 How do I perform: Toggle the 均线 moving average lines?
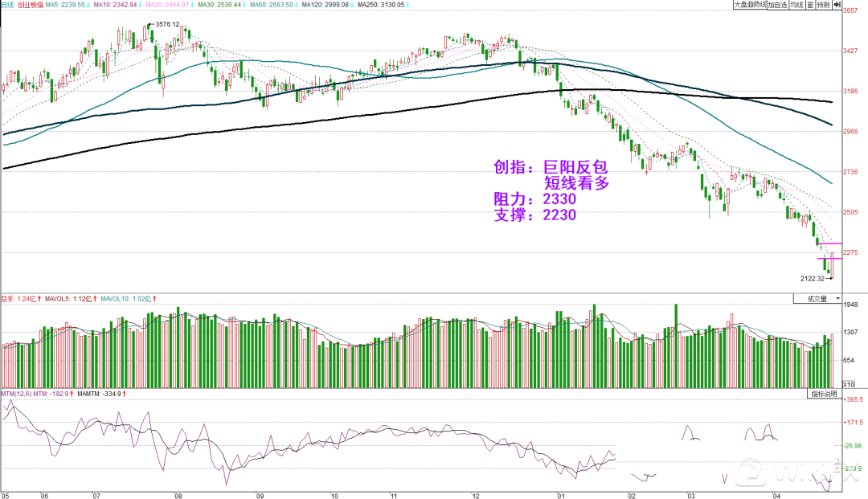click(796, 5)
